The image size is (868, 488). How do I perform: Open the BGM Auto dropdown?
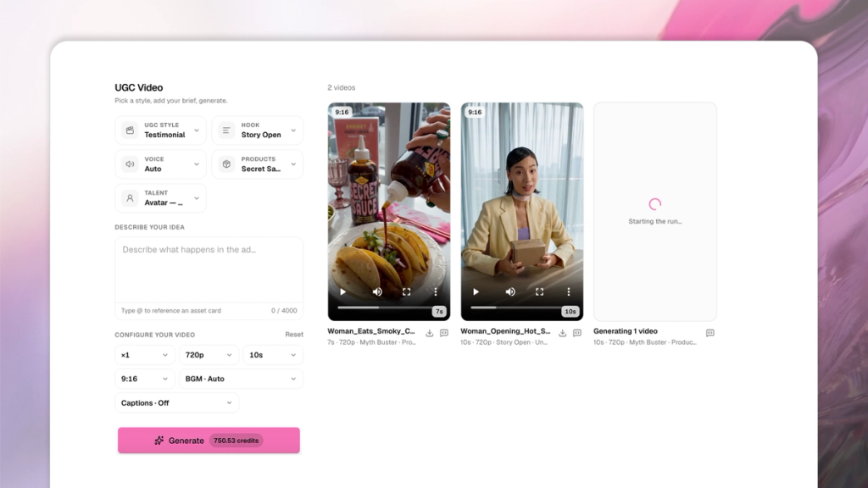click(x=241, y=379)
